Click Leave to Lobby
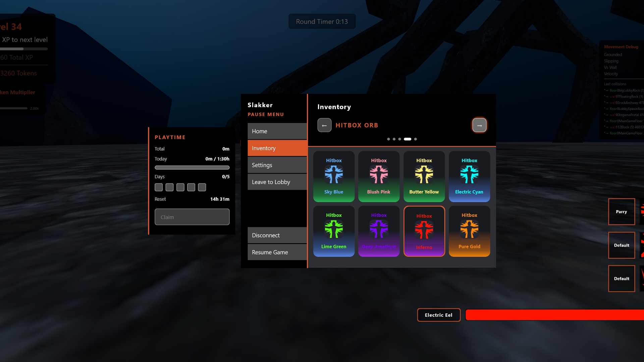Image resolution: width=644 pixels, height=362 pixels. pos(277,182)
